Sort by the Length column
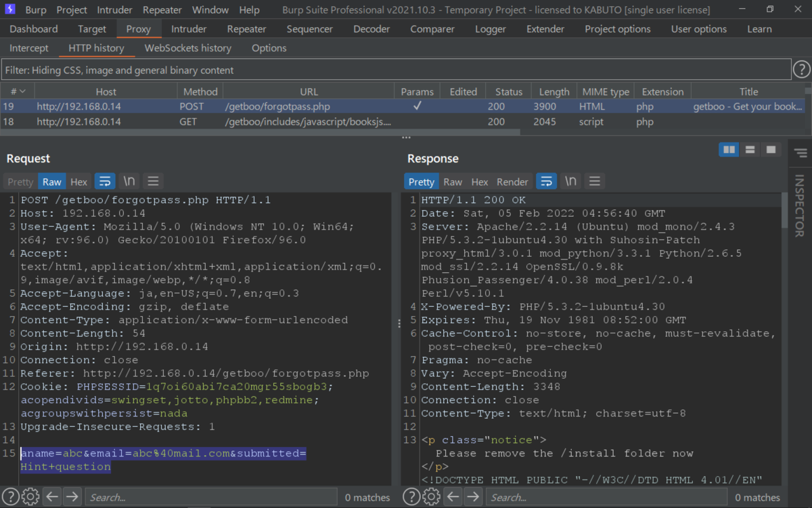This screenshot has height=508, width=812. (x=554, y=91)
